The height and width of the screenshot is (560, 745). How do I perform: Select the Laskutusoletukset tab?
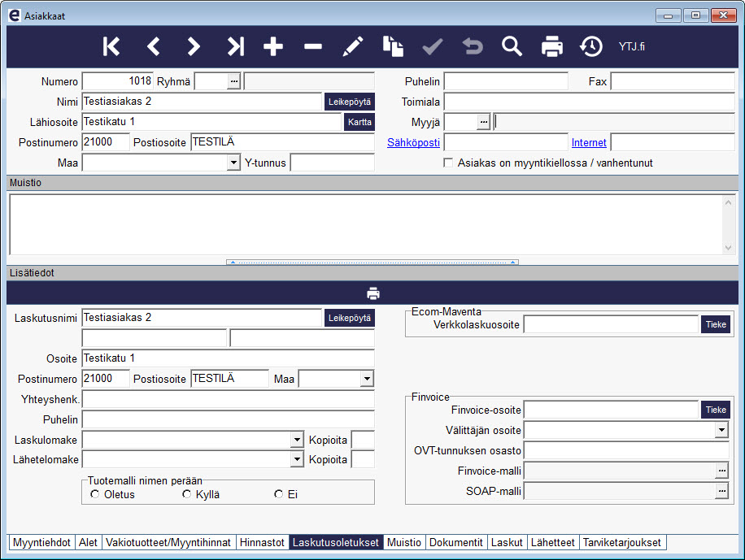[335, 542]
